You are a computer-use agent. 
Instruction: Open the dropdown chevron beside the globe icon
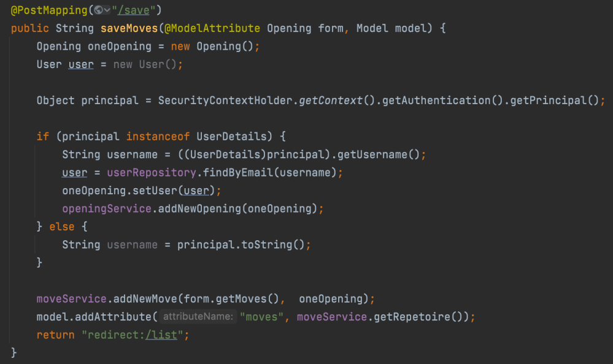tap(107, 10)
